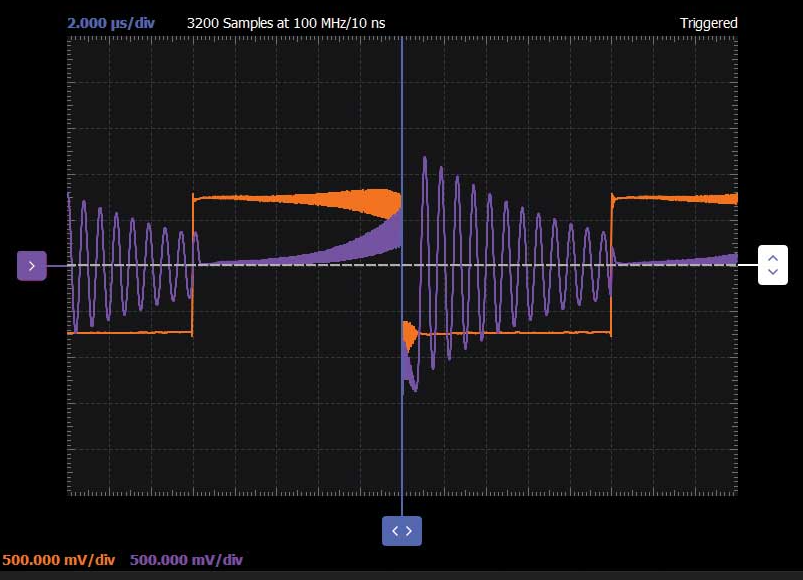Screen dimensions: 803x580
Task: Click the down chevron on the white handle
Action: point(772,272)
